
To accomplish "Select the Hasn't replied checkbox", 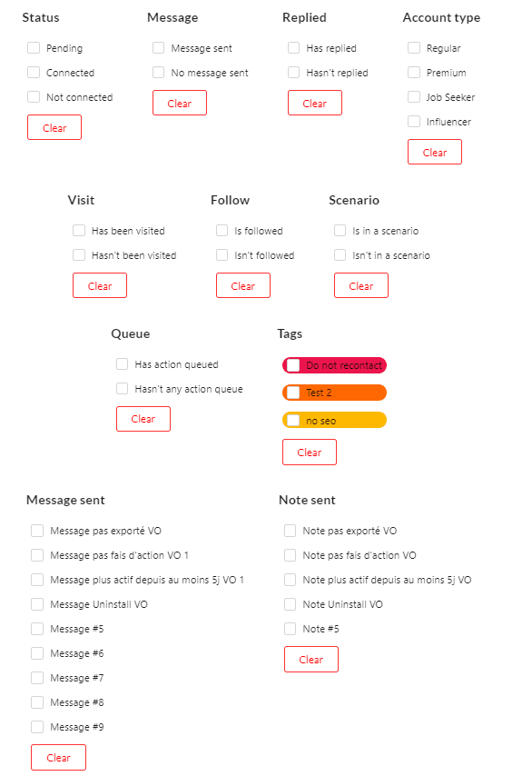I will click(x=293, y=73).
